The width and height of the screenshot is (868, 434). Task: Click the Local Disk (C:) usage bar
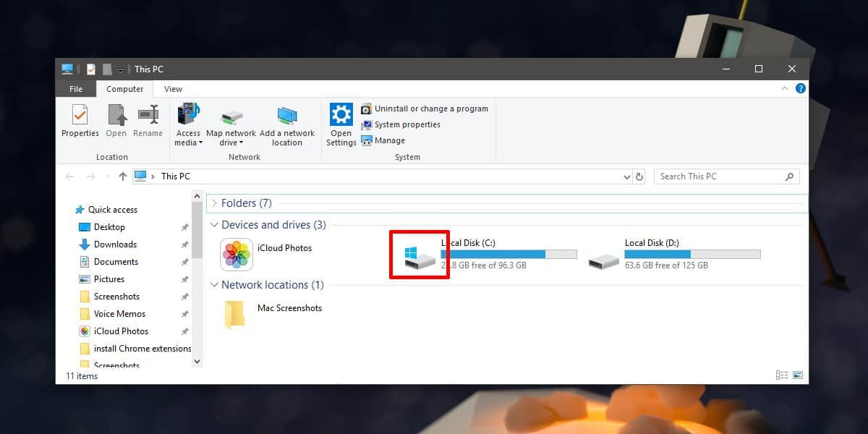click(509, 254)
